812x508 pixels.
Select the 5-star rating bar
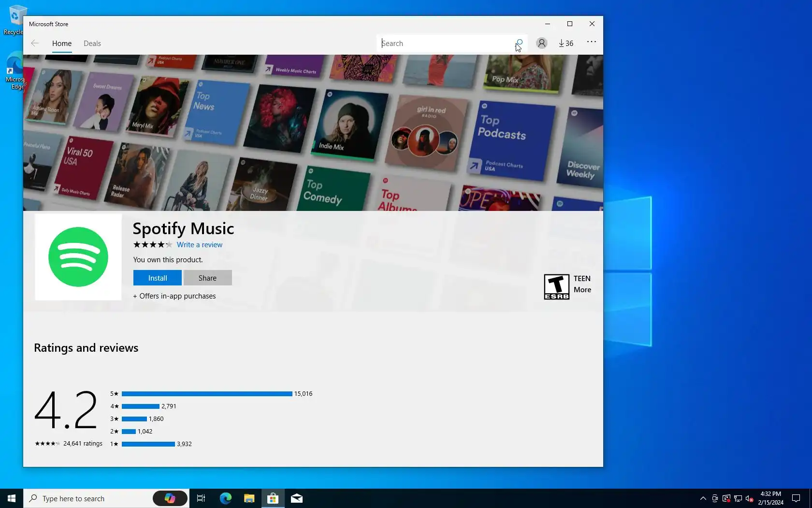coord(207,394)
